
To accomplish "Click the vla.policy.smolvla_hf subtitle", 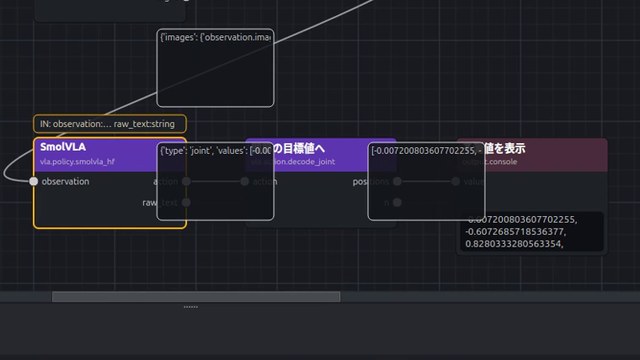I will [x=77, y=162].
